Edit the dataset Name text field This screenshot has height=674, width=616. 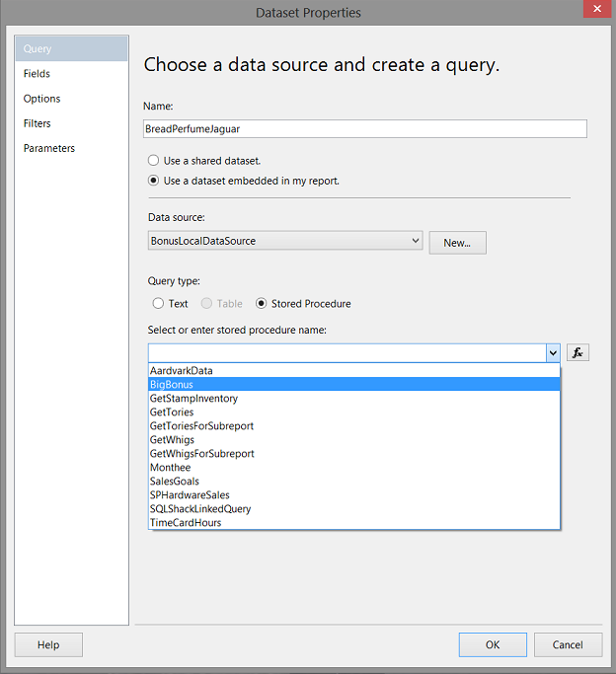[365, 129]
